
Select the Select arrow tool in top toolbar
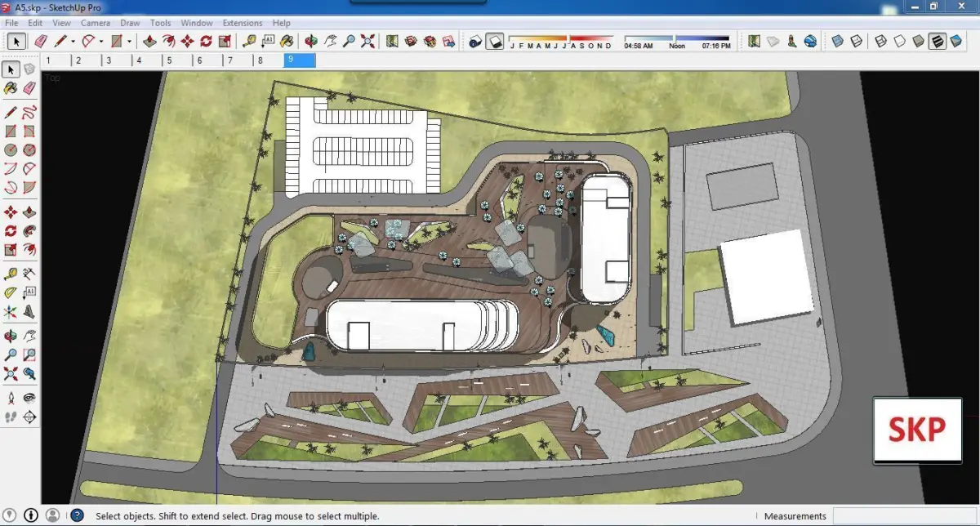click(x=17, y=41)
